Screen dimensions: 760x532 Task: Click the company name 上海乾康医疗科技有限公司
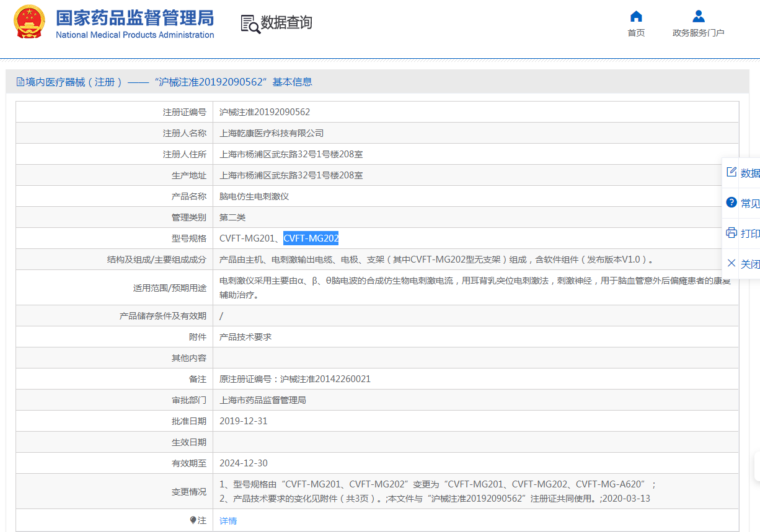coord(272,133)
